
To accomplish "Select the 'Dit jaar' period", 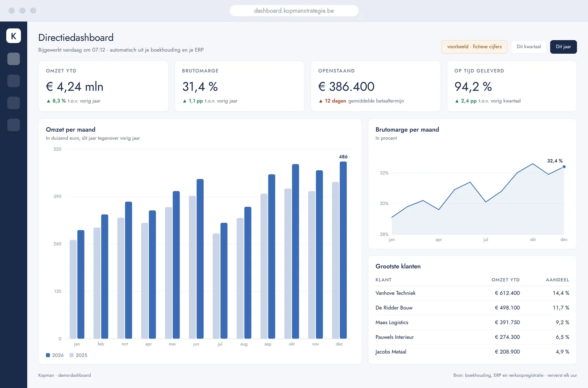I will (563, 47).
